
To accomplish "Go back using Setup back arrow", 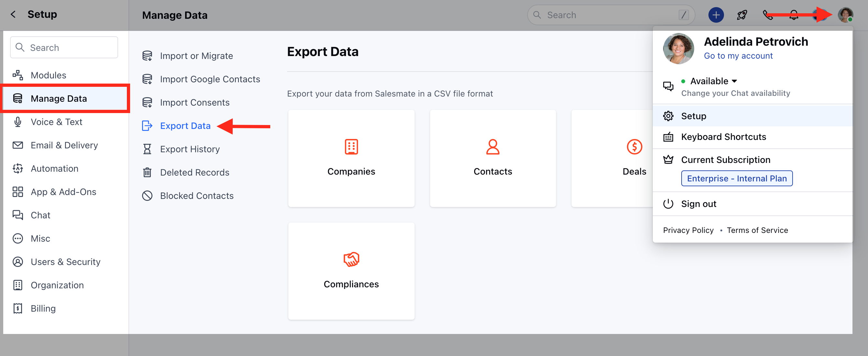I will [13, 14].
